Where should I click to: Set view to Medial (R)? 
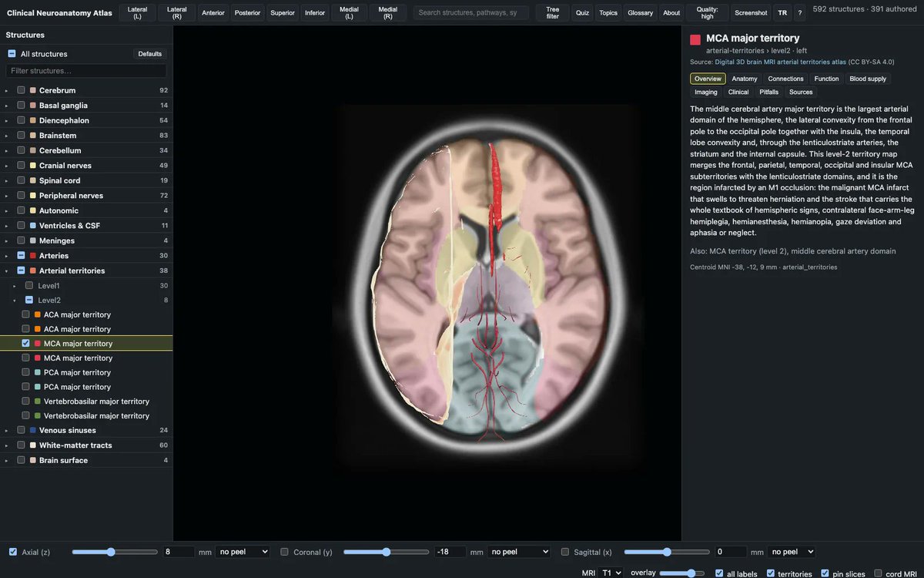tap(388, 12)
